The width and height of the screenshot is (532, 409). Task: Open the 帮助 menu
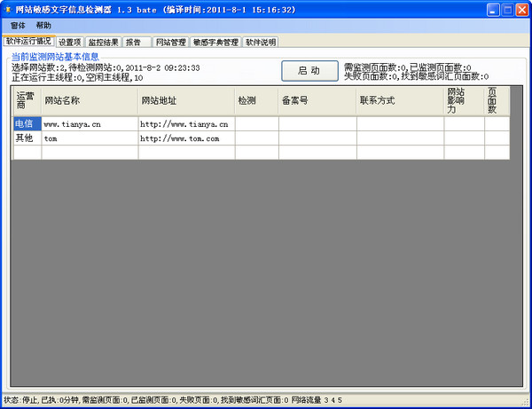coord(43,26)
